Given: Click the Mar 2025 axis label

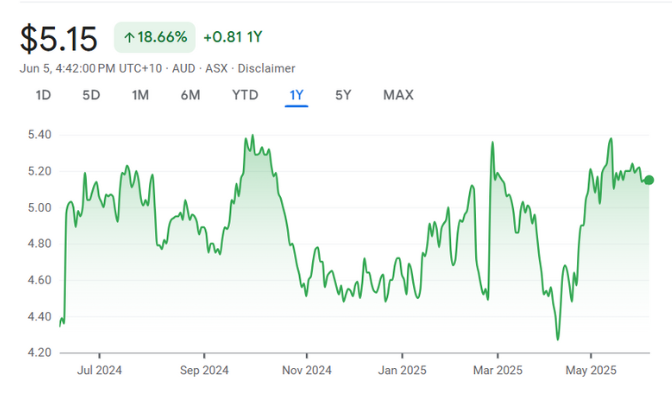Looking at the screenshot, I should coord(498,370).
